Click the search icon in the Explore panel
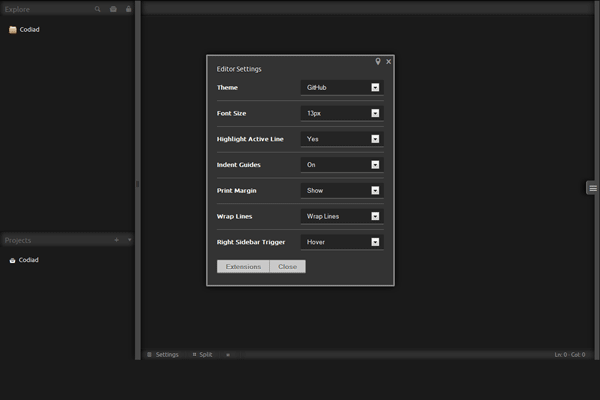The height and width of the screenshot is (400, 600). [x=98, y=9]
